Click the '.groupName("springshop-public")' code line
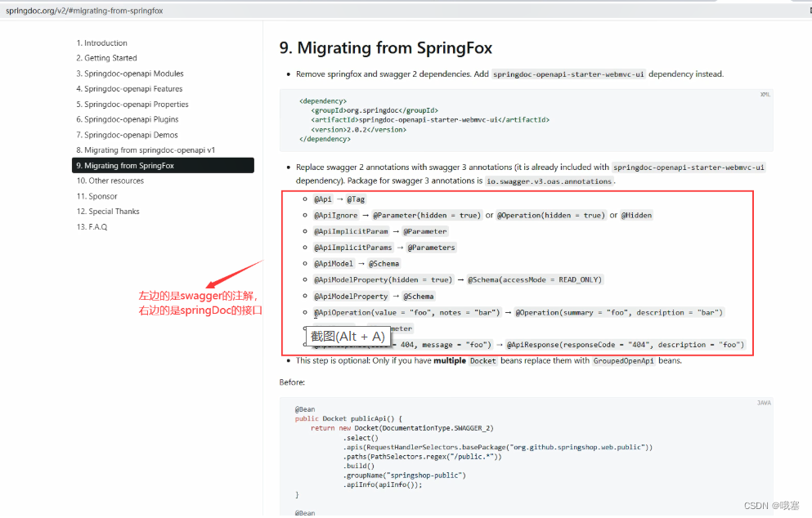Image resolution: width=812 pixels, height=518 pixels. 405,476
